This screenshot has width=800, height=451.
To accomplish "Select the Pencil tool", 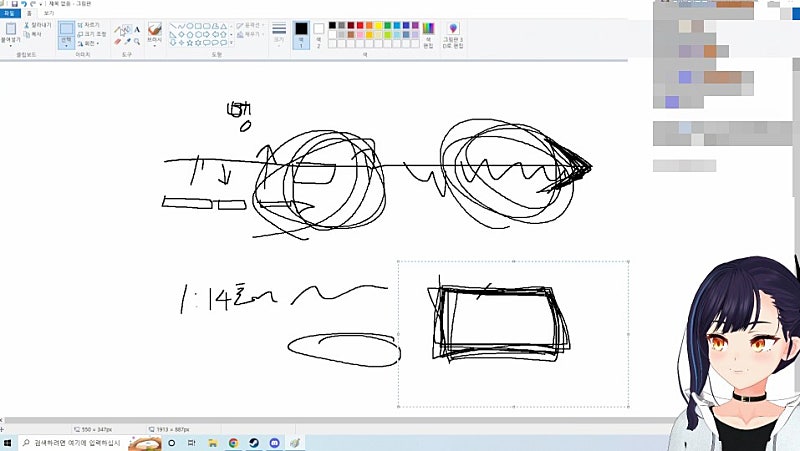I will 117,29.
